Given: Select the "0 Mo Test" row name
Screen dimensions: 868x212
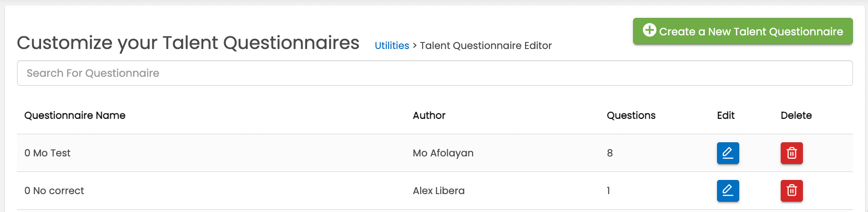Looking at the screenshot, I should pyautogui.click(x=47, y=153).
